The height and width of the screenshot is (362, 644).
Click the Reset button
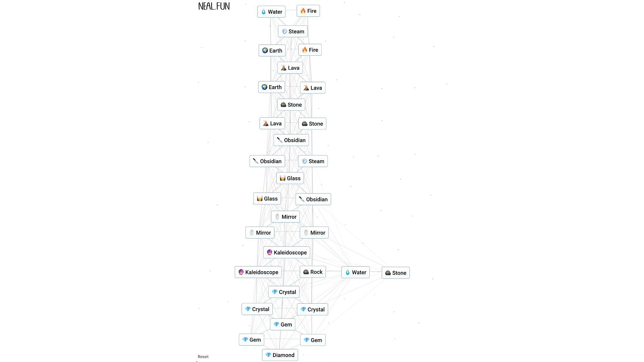pyautogui.click(x=203, y=356)
